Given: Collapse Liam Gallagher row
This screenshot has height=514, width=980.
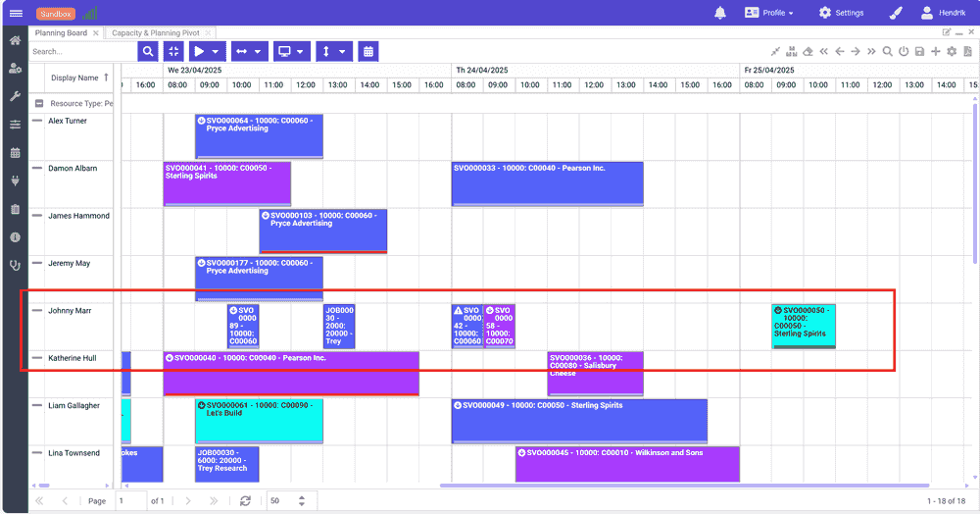Looking at the screenshot, I should point(37,405).
